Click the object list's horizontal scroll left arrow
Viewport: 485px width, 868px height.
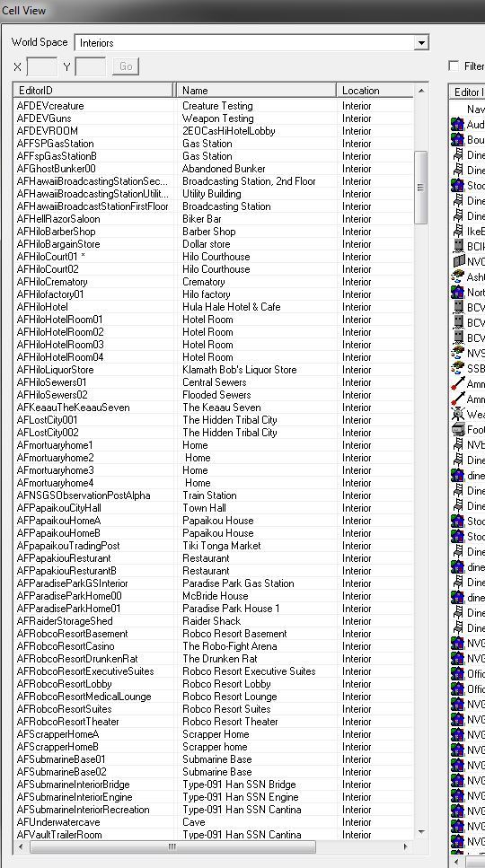pyautogui.click(x=457, y=862)
